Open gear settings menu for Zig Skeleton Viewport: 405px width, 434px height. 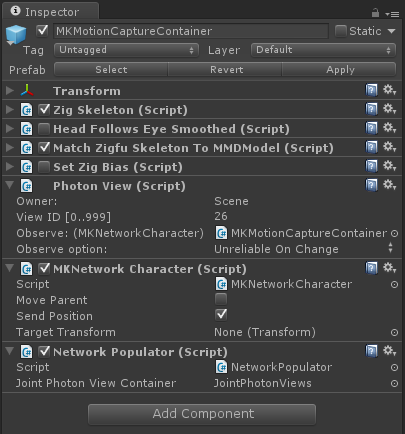[389, 109]
